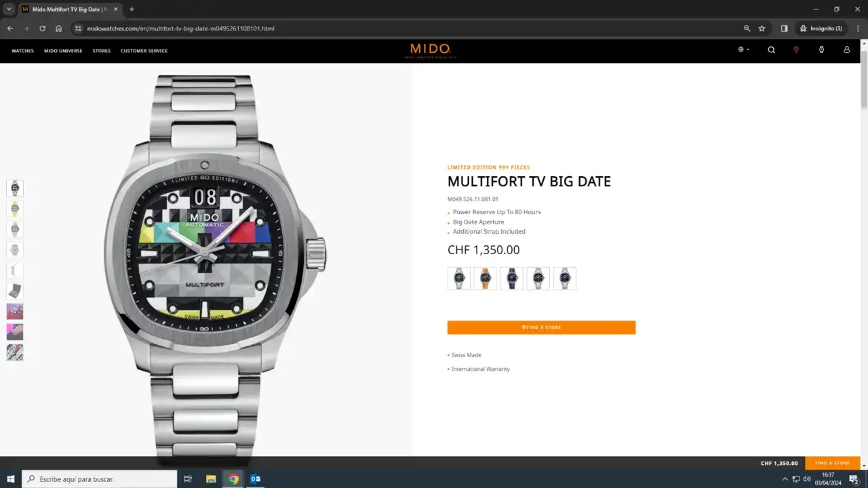Click the large orange Find a Store button
The height and width of the screenshot is (488, 868).
(541, 327)
